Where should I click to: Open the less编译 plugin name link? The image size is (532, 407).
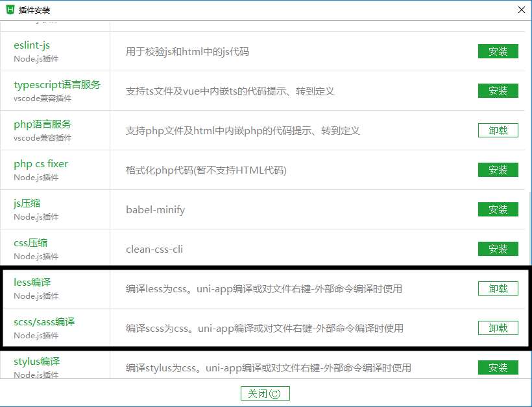[32, 283]
